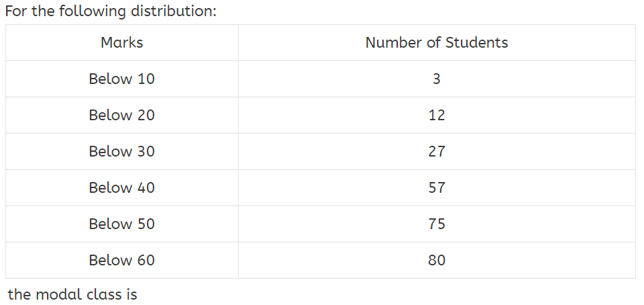Screen dimensions: 644x305
Task: Click the "Number of Students" column header
Action: (x=437, y=43)
